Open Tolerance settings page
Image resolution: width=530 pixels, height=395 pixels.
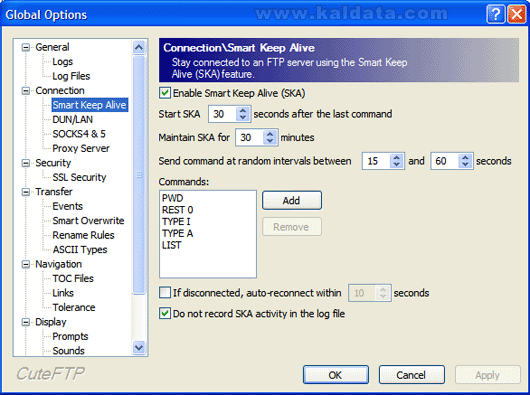point(74,307)
